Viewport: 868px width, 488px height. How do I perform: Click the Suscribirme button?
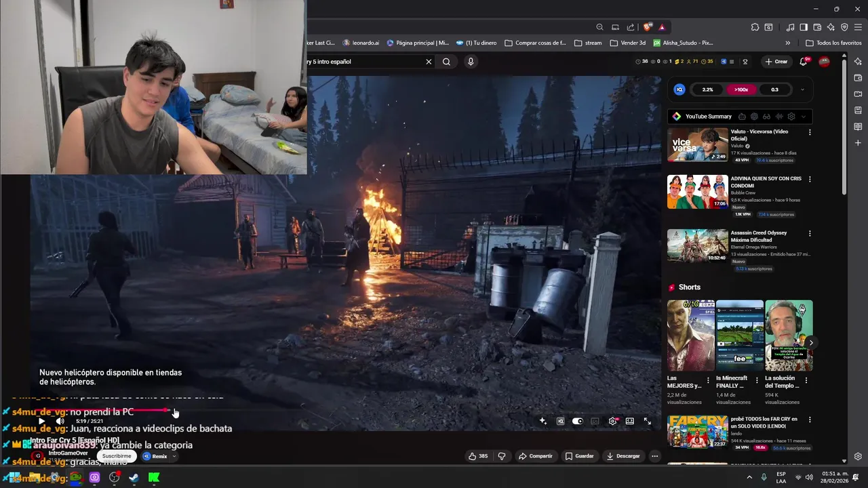coord(117,456)
